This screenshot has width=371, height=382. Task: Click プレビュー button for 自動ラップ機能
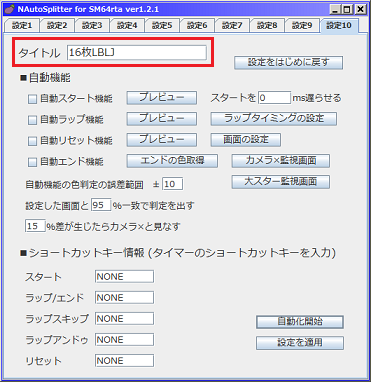(x=162, y=119)
